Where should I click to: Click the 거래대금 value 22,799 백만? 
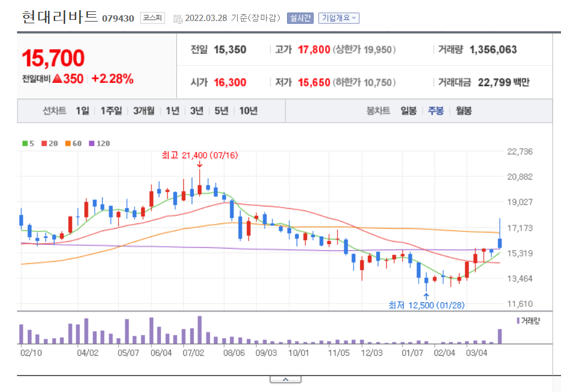(x=504, y=82)
